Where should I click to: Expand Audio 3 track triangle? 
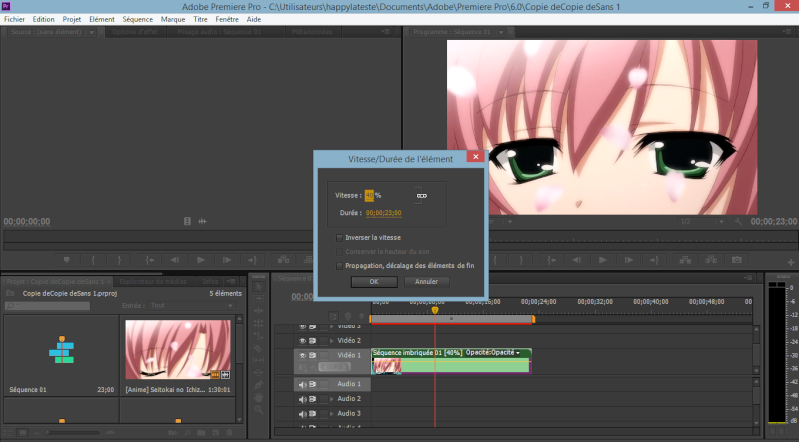pos(332,413)
